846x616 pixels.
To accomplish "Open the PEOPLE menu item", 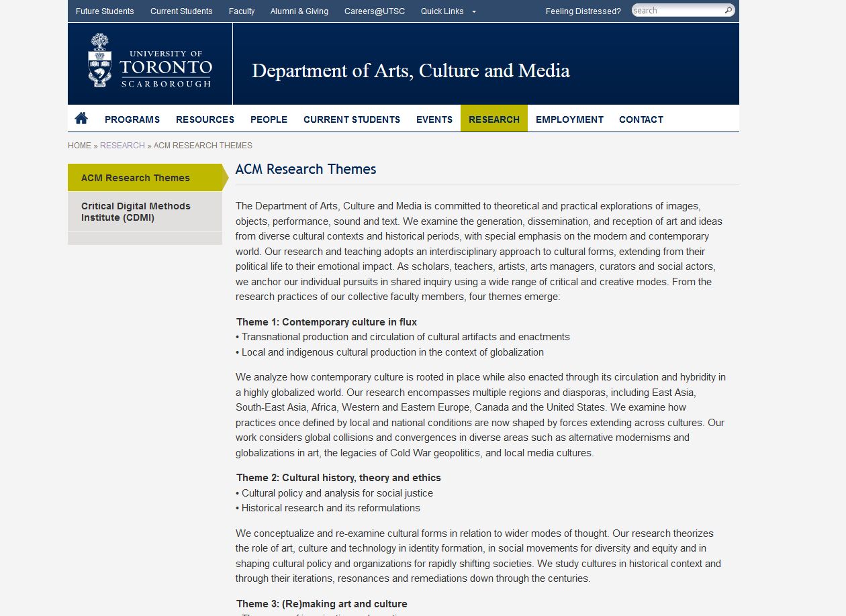I will tap(269, 119).
